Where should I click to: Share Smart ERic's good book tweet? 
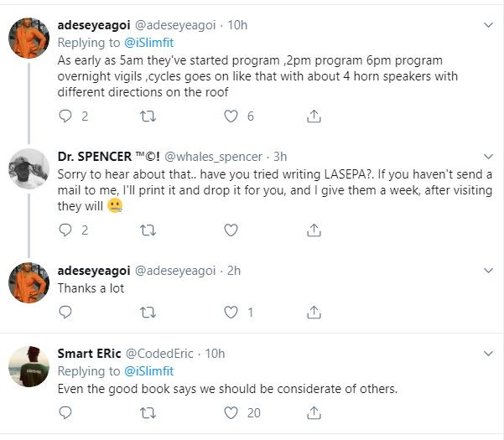(x=312, y=412)
